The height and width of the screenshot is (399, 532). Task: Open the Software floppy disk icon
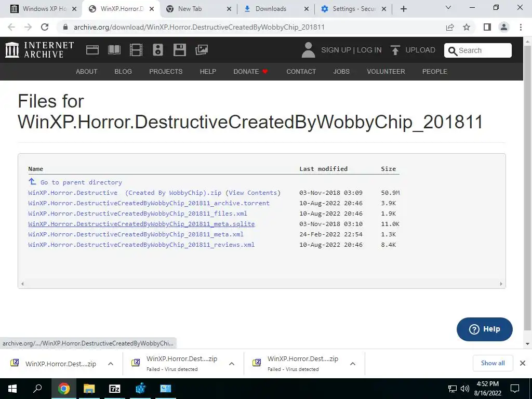click(179, 50)
